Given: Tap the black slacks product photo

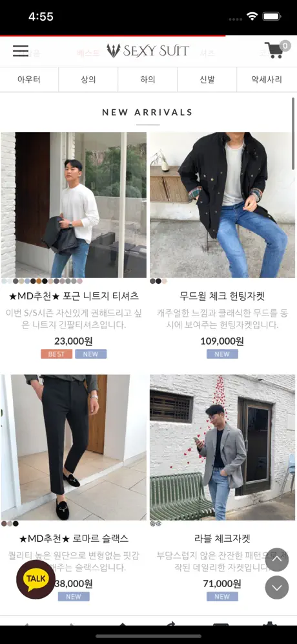Looking at the screenshot, I should 74,447.
